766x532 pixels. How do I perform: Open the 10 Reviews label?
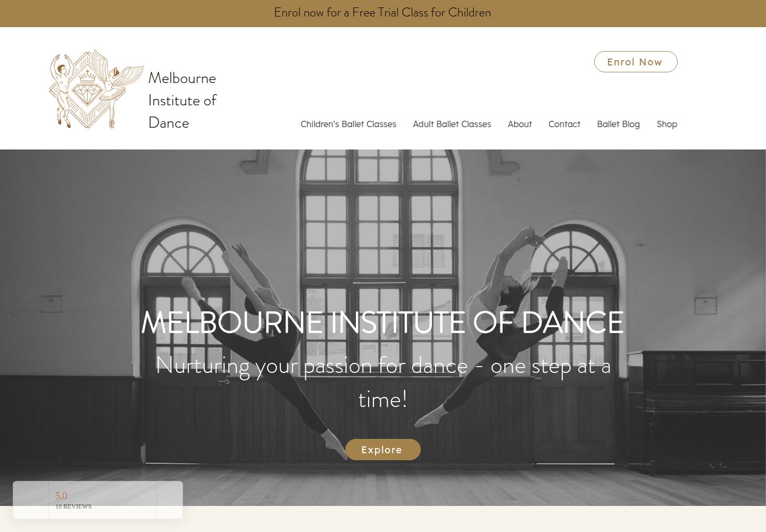[73, 506]
